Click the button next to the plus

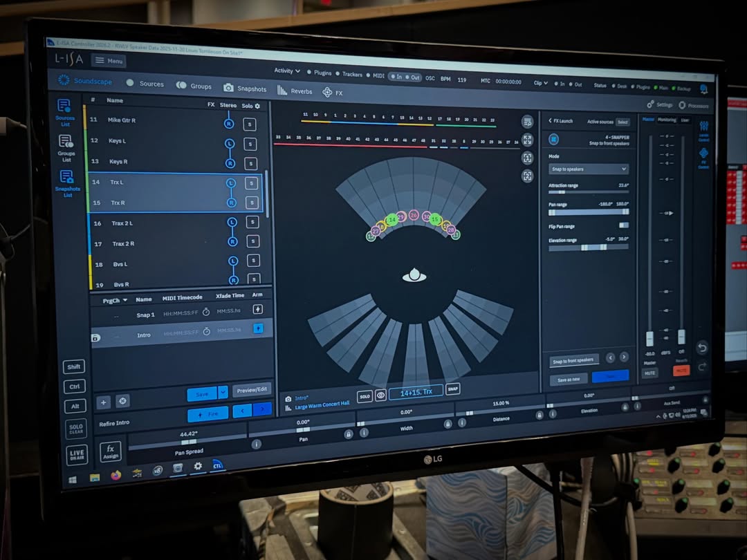[x=122, y=402]
